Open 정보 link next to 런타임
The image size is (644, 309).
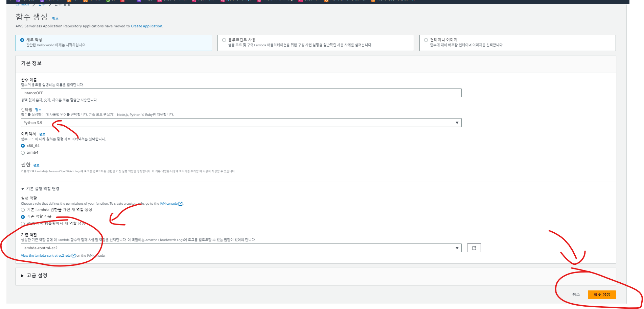(x=38, y=110)
